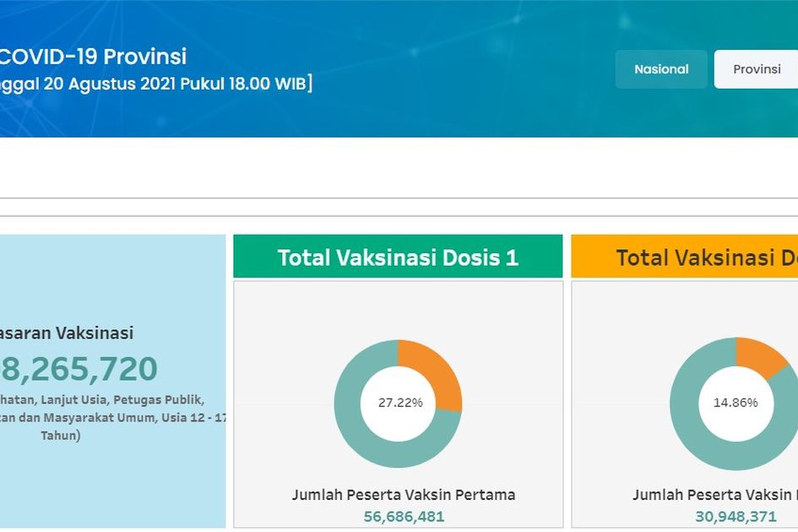This screenshot has height=532, width=798.
Task: Switch to the Nasional tab
Action: [x=660, y=69]
